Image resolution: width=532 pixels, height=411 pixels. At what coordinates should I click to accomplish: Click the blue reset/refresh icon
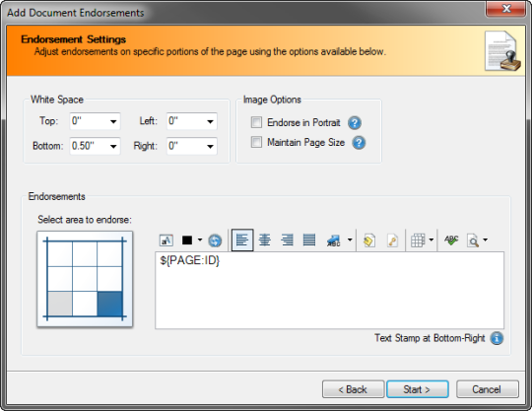click(215, 240)
